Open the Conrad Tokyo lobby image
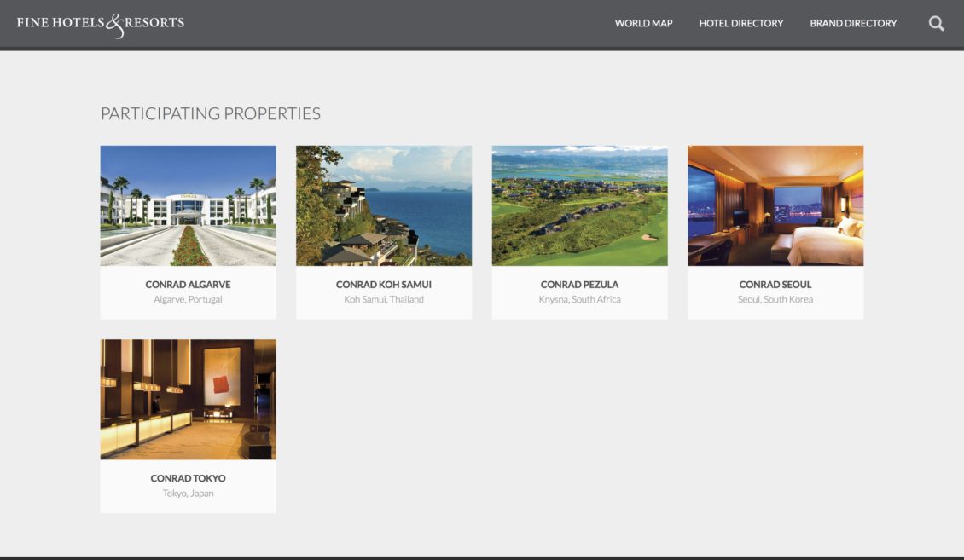Image resolution: width=964 pixels, height=560 pixels. coord(189,399)
